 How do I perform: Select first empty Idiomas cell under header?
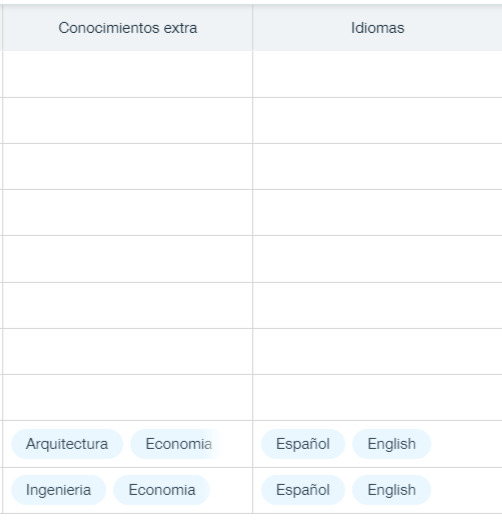377,74
